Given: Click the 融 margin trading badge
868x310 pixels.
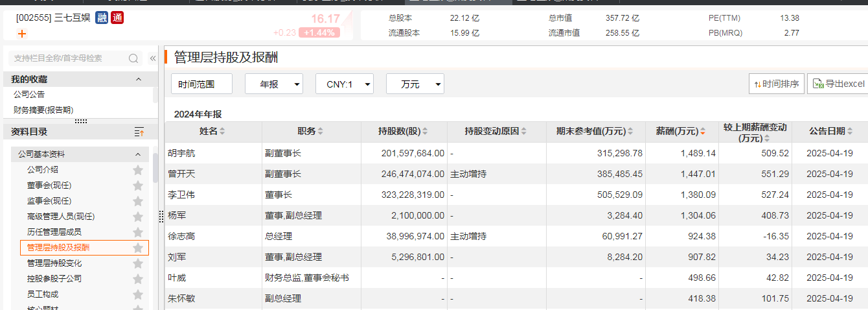Looking at the screenshot, I should pyautogui.click(x=102, y=18).
